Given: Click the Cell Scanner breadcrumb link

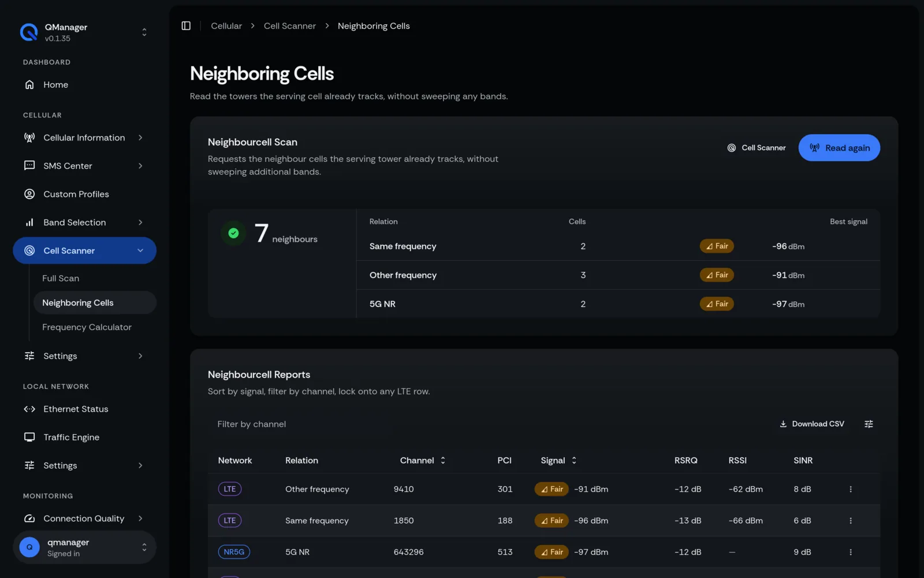Looking at the screenshot, I should pyautogui.click(x=290, y=26).
